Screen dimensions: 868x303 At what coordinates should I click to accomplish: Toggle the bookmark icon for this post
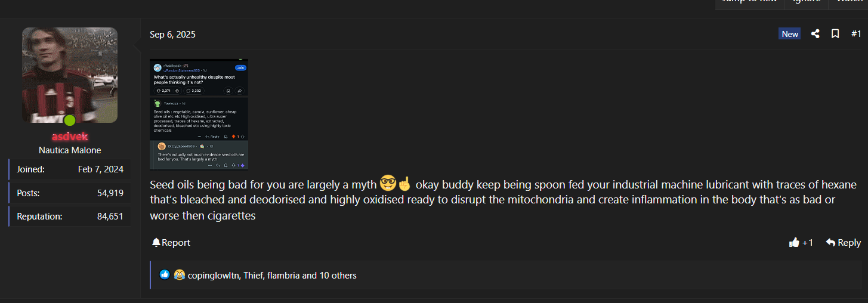click(835, 34)
